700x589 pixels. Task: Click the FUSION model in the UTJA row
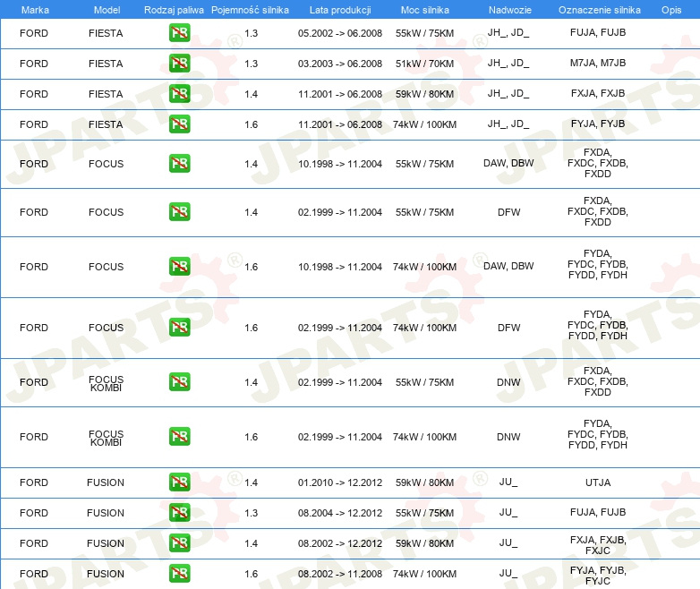106,482
